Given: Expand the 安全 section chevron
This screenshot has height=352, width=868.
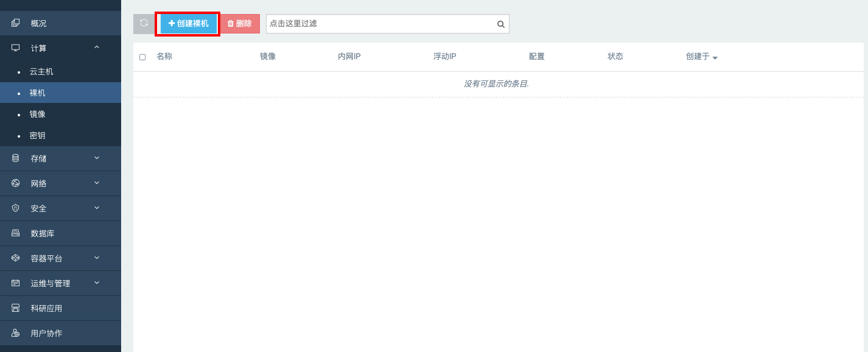Looking at the screenshot, I should pyautogui.click(x=97, y=208).
